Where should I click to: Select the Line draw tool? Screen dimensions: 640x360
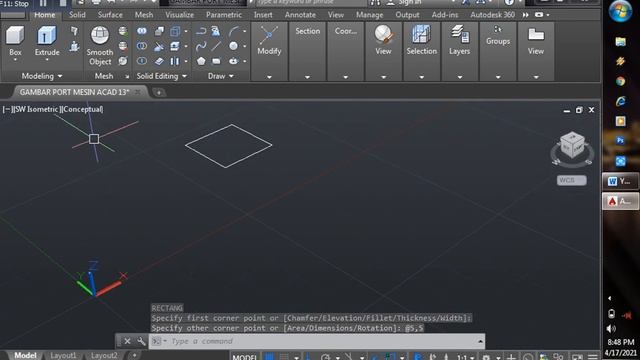(x=216, y=46)
